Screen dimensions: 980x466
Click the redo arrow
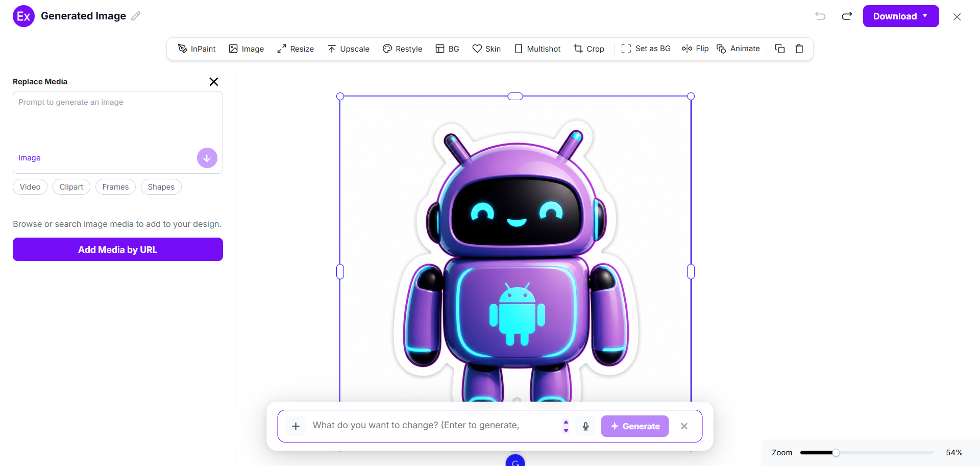pyautogui.click(x=847, y=16)
